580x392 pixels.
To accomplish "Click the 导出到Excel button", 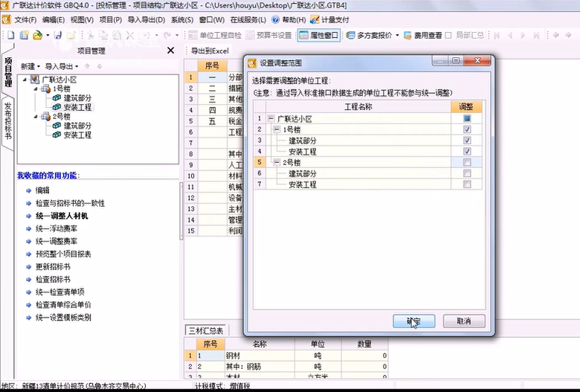I will 210,51.
